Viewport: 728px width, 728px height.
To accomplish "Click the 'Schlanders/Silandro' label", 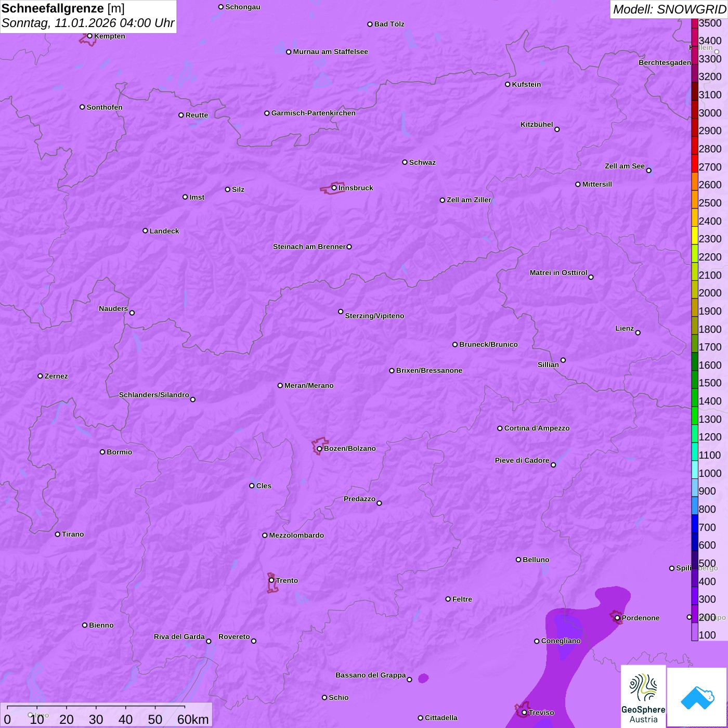I will (154, 395).
